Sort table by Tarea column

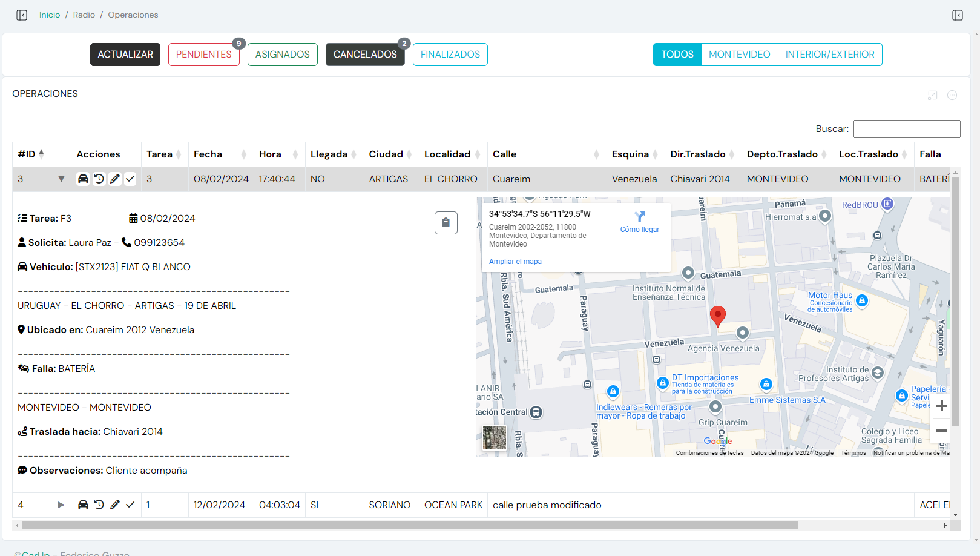point(165,154)
